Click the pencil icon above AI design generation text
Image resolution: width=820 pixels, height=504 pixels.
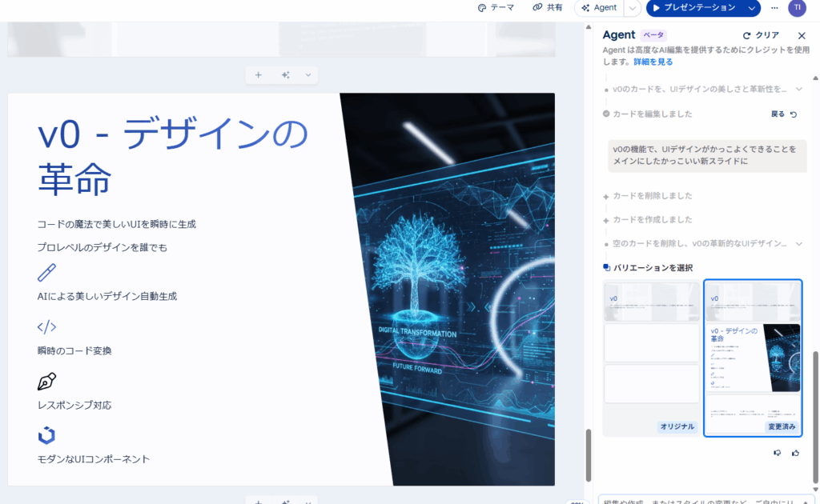coord(47,273)
